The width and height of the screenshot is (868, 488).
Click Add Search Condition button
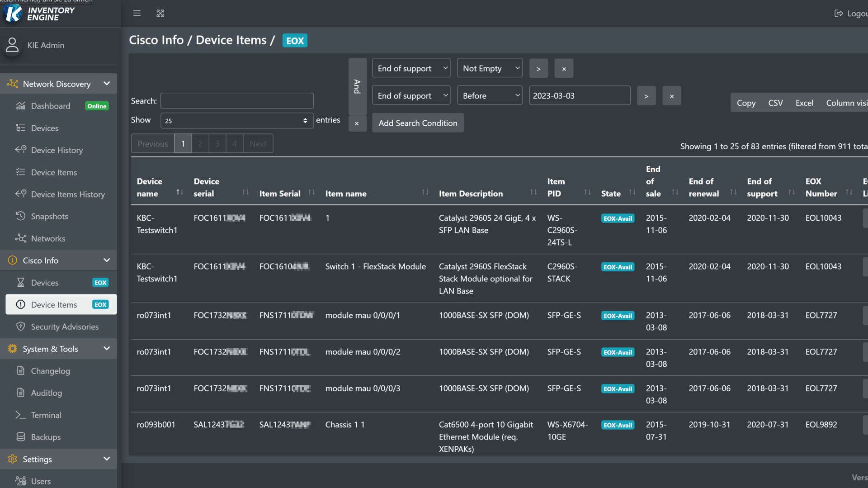tap(418, 123)
